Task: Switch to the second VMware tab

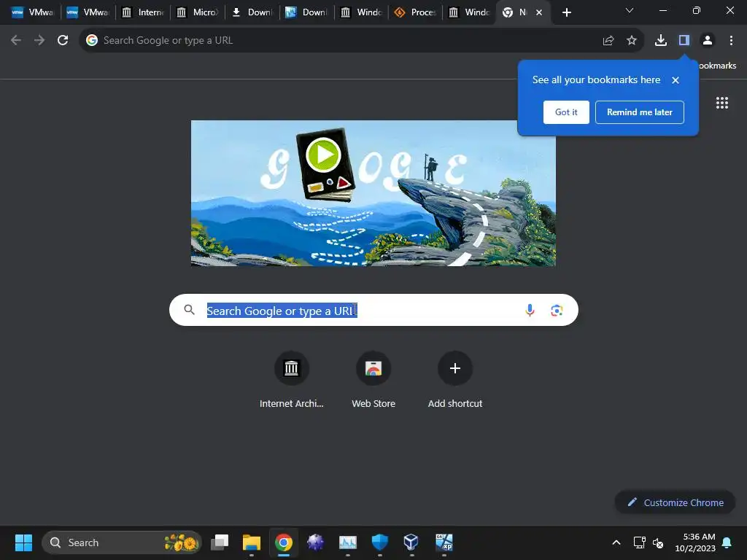Action: tap(88, 12)
